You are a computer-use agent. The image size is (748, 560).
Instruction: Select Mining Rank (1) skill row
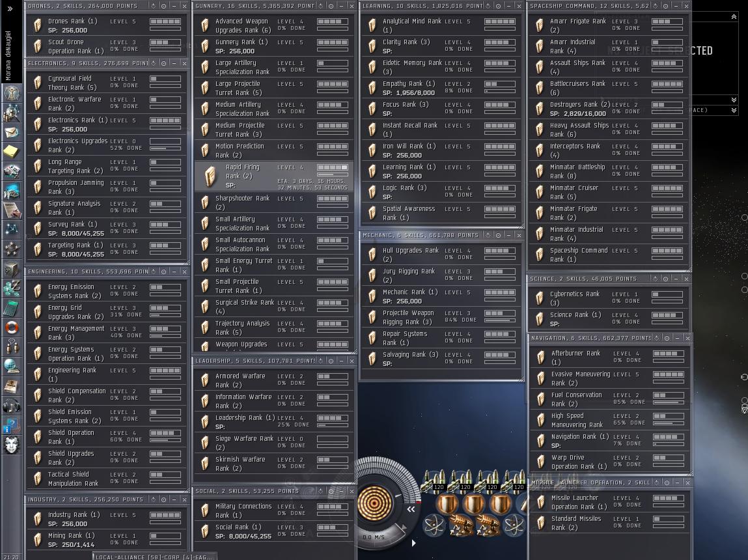(x=106, y=540)
